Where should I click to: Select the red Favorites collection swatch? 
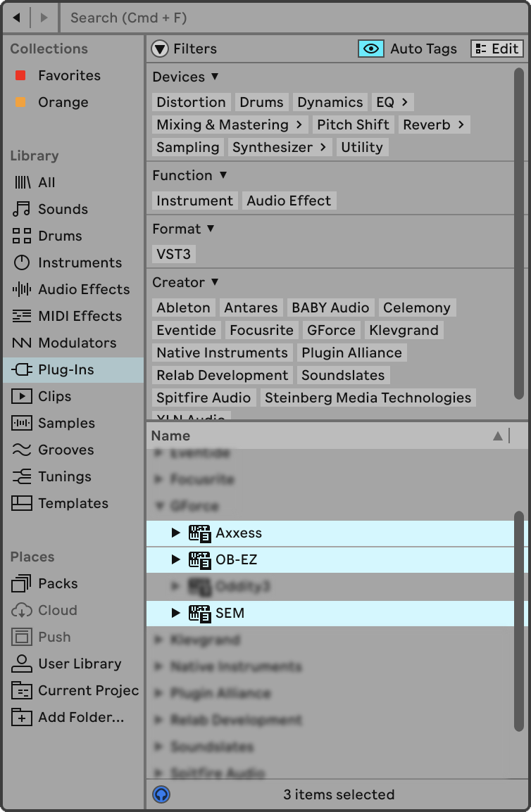point(20,75)
